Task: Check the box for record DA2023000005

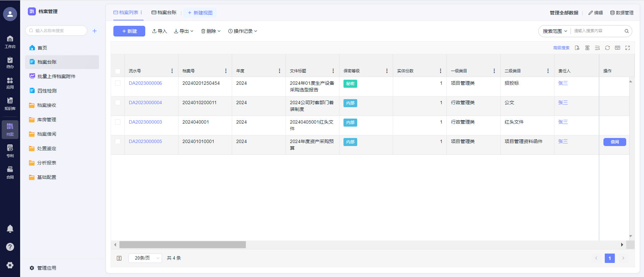Action: click(x=118, y=141)
